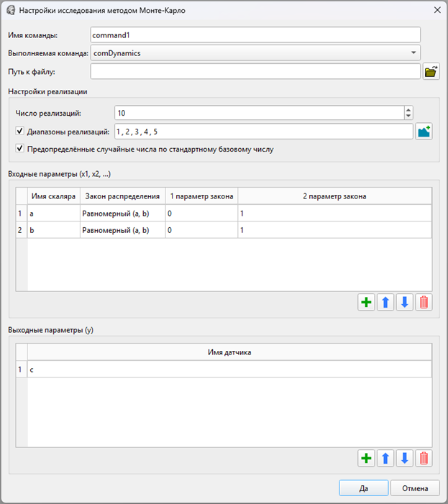Move output parameter up with blue arrow
Image resolution: width=448 pixels, height=504 pixels.
(x=386, y=458)
